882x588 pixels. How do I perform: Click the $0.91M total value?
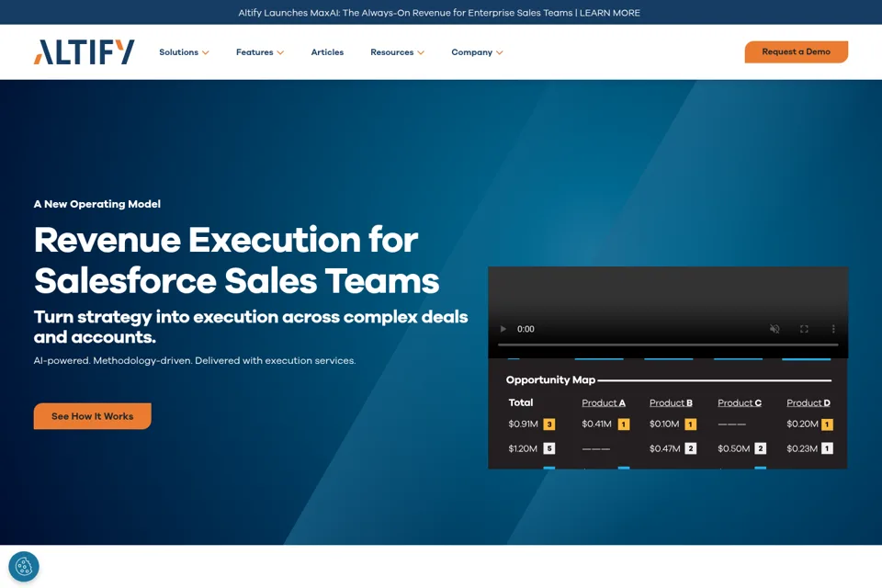click(x=523, y=424)
